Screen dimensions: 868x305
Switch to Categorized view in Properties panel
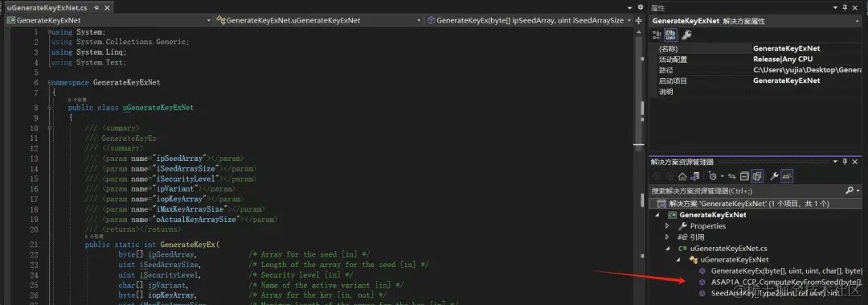pos(657,35)
